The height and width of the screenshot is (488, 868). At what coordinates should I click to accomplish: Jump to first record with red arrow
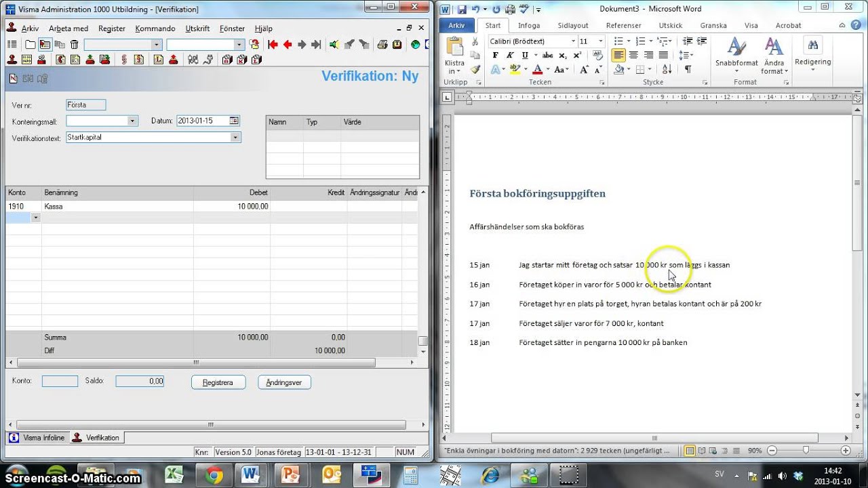273,45
